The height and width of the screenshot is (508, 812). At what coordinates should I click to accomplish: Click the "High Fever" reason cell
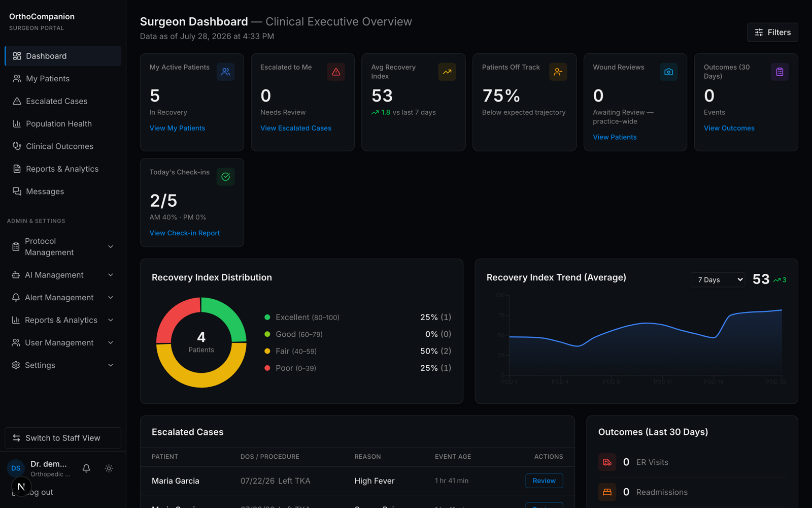click(x=375, y=481)
